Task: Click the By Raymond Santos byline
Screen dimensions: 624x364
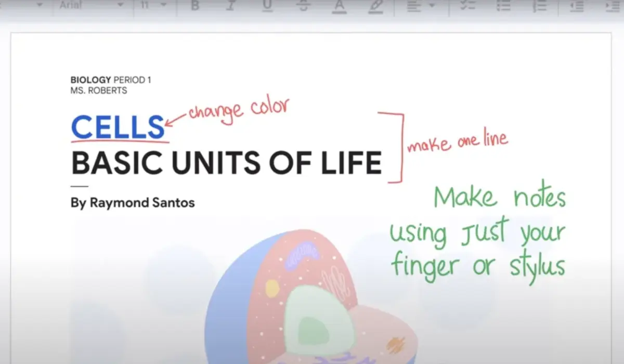Action: [133, 203]
